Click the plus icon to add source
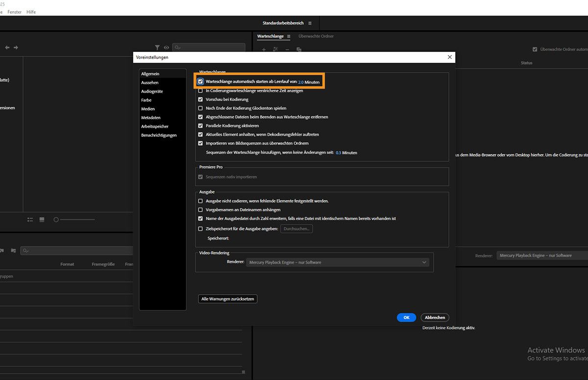 [x=264, y=50]
